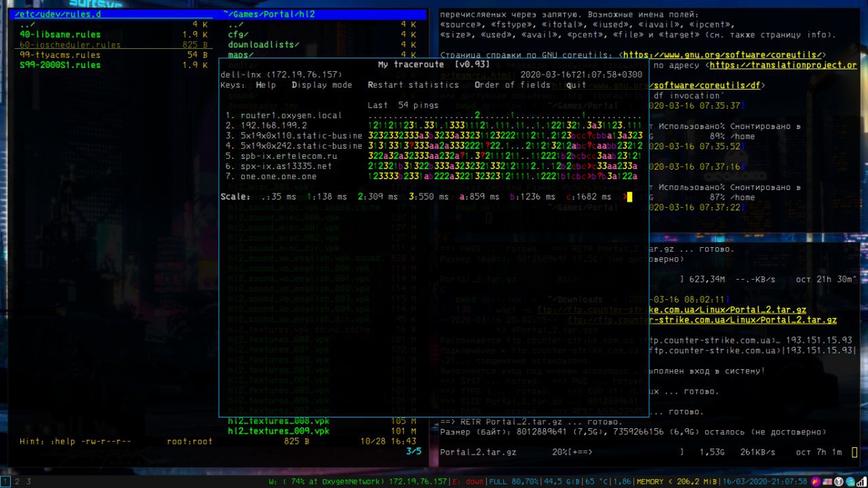
Task: Select 99-ttyacms.rules file row
Action: [x=115, y=55]
